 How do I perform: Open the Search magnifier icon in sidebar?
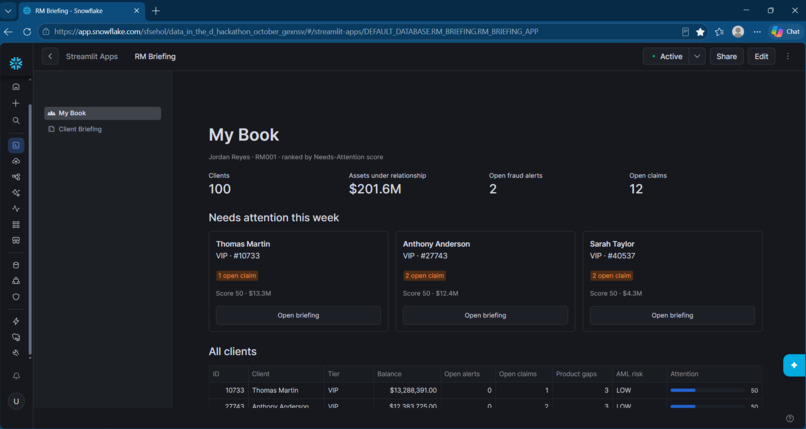(x=16, y=121)
